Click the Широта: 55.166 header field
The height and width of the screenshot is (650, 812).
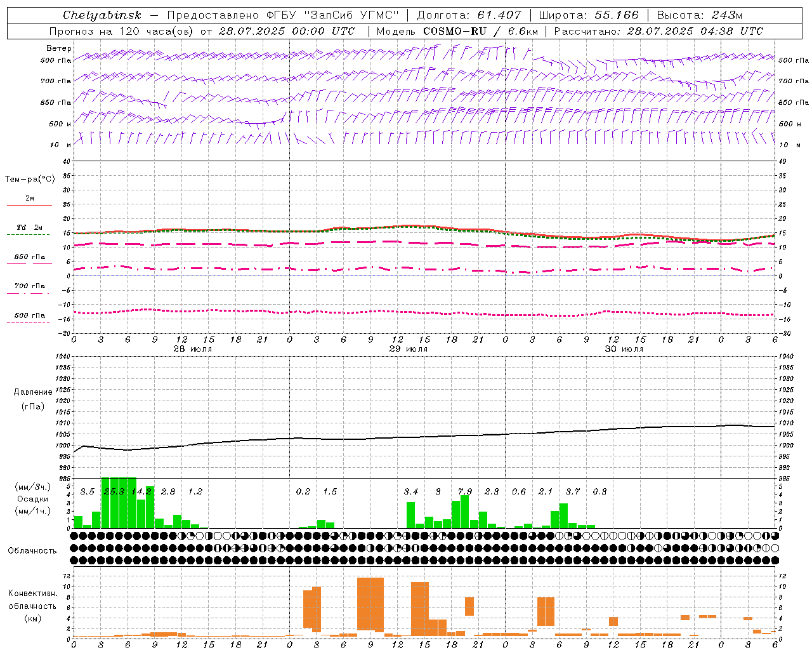pos(588,15)
